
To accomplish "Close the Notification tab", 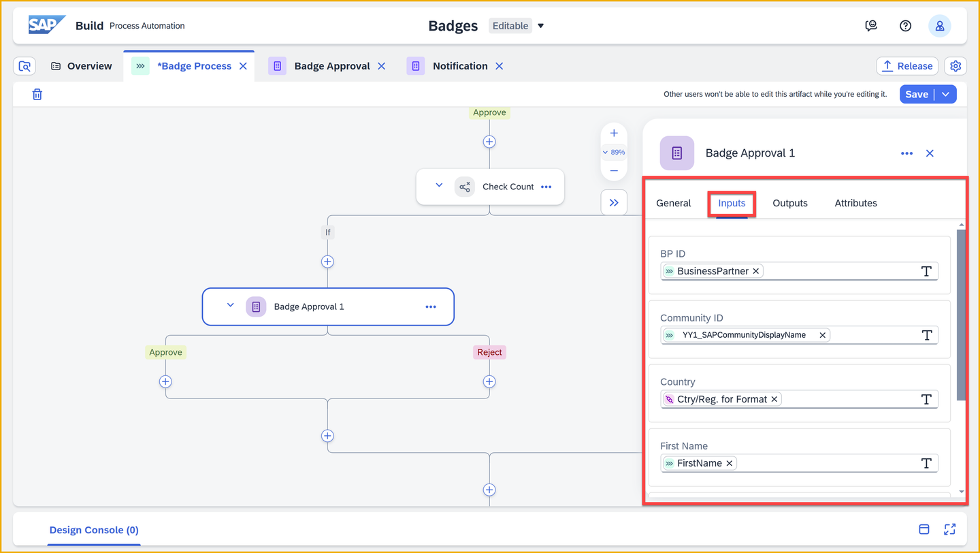I will (x=499, y=66).
